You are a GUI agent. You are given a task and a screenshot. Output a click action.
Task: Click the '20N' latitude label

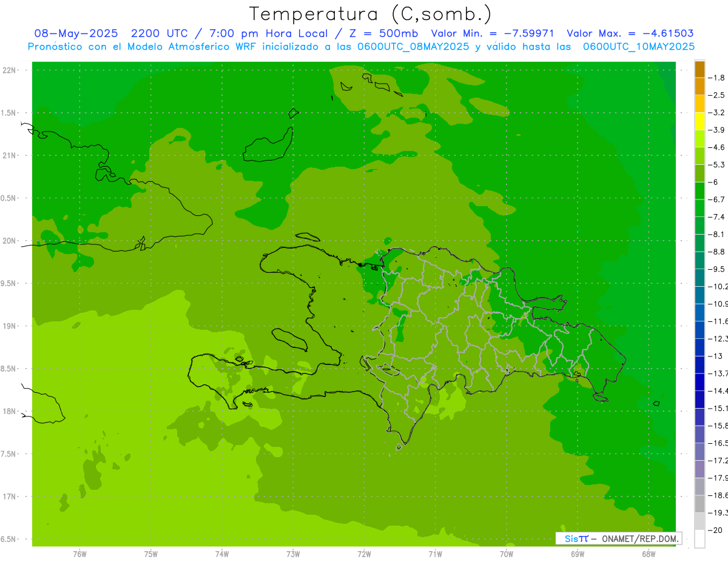click(10, 241)
